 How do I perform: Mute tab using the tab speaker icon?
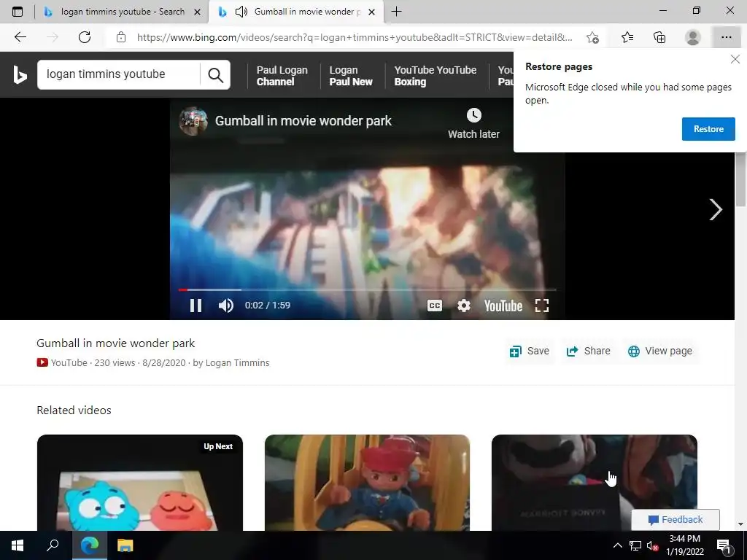241,12
